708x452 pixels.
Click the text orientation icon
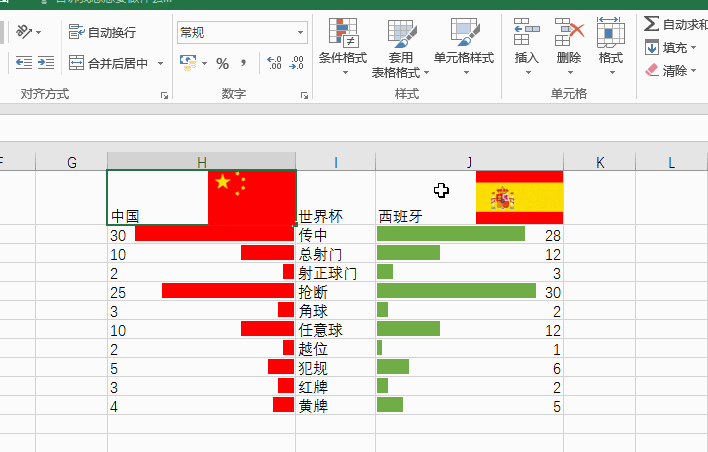coord(23,32)
